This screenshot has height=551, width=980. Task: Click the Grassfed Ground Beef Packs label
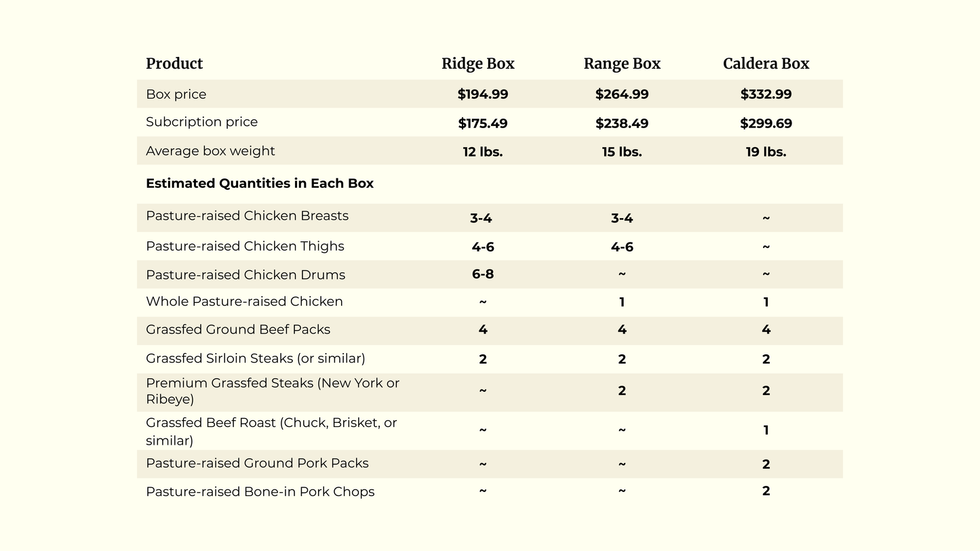coord(238,330)
